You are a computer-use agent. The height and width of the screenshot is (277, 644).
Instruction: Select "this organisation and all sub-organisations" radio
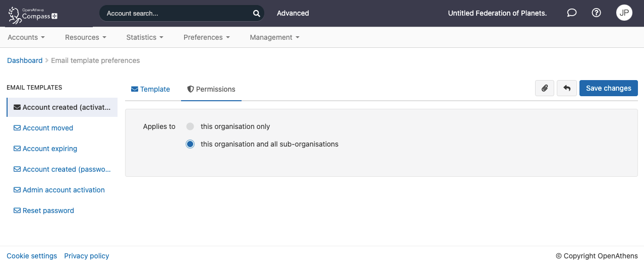click(190, 144)
